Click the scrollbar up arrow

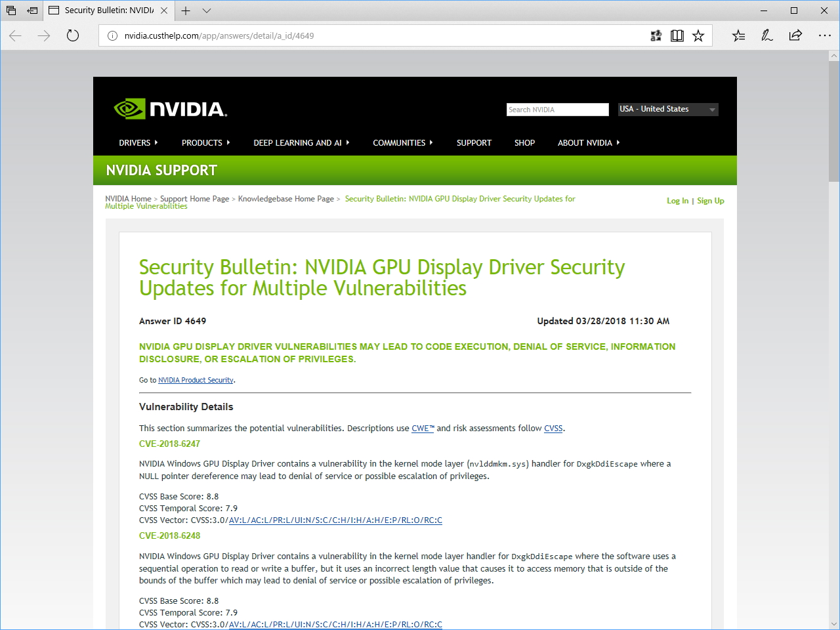(834, 56)
